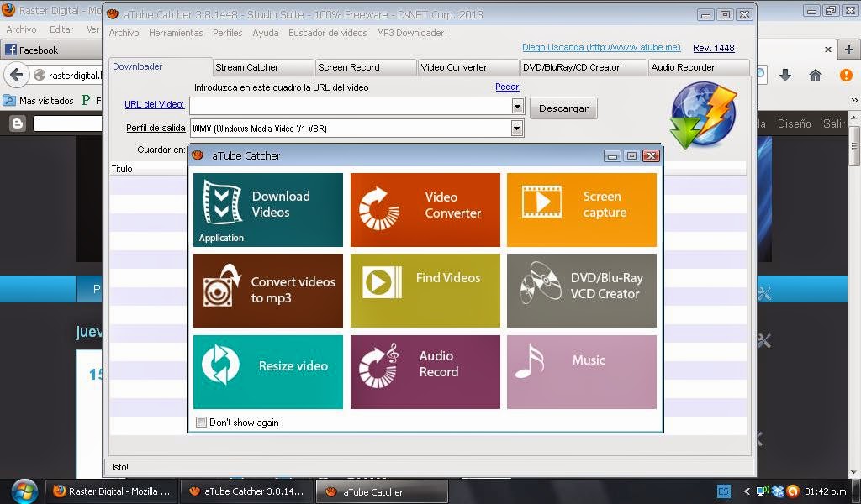Viewport: 861px width, 504px height.
Task: Switch to the Stream Catcher tab
Action: pyautogui.click(x=263, y=67)
